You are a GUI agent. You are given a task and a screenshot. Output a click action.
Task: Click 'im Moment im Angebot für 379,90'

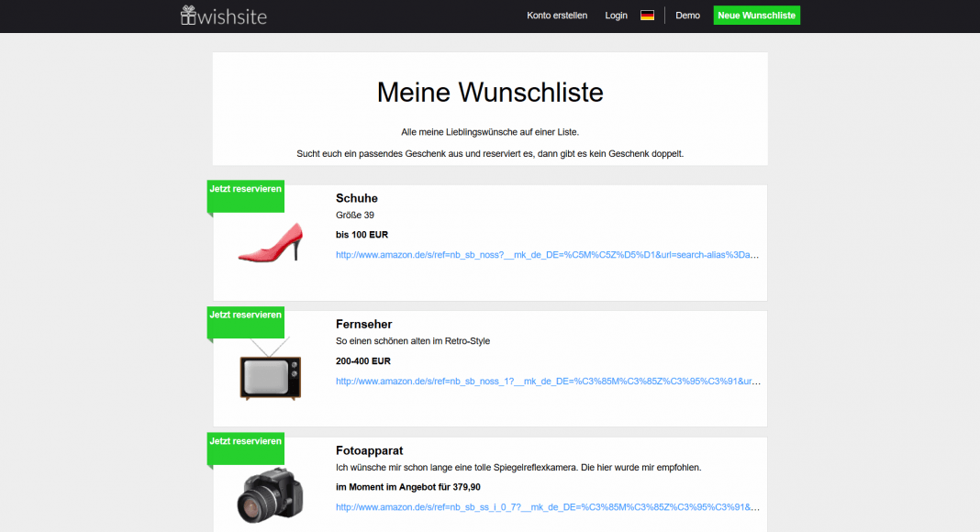click(x=408, y=487)
